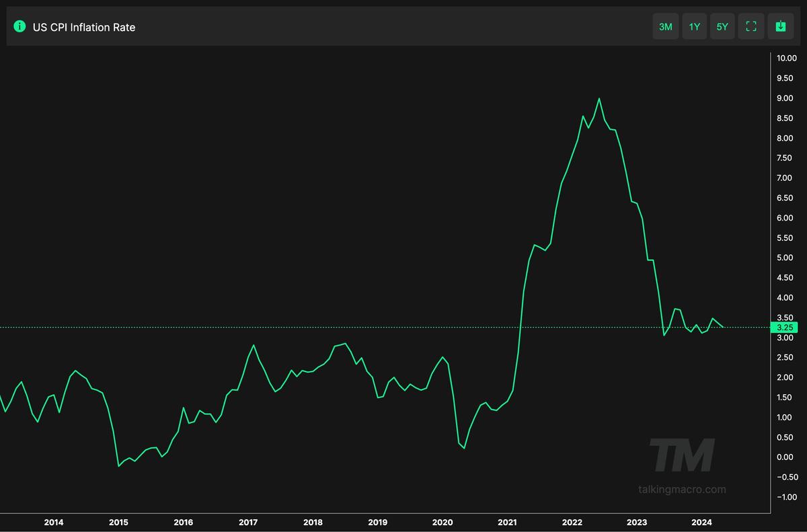
Task: Click the 2024 x-axis label
Action: click(702, 522)
